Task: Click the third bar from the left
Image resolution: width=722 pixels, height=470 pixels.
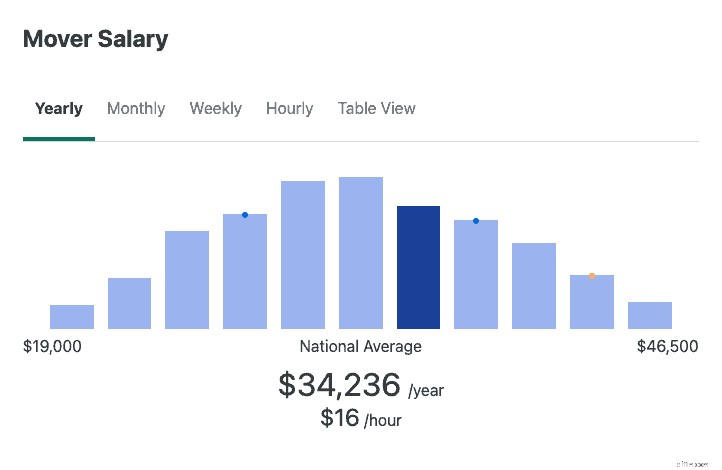Action: pos(187,280)
